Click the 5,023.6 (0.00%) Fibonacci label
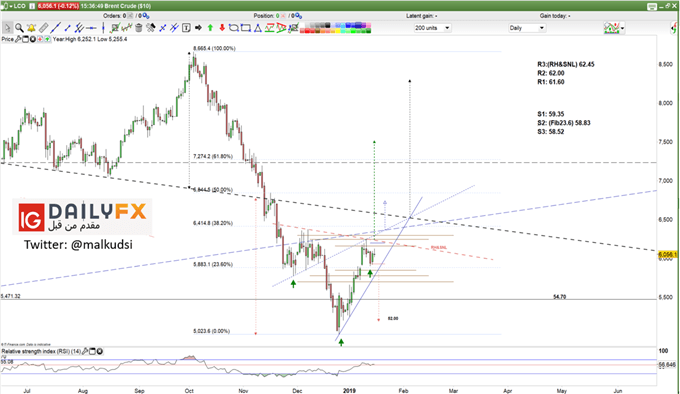 coord(212,331)
